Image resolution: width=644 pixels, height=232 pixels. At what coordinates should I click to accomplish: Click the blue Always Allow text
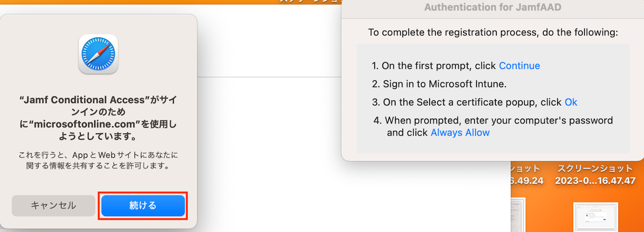click(460, 133)
